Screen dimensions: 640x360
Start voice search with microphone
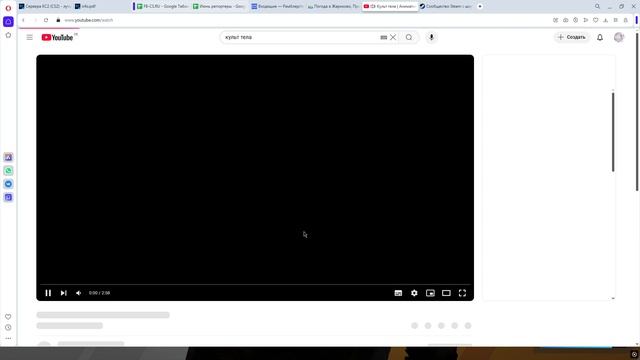point(431,37)
